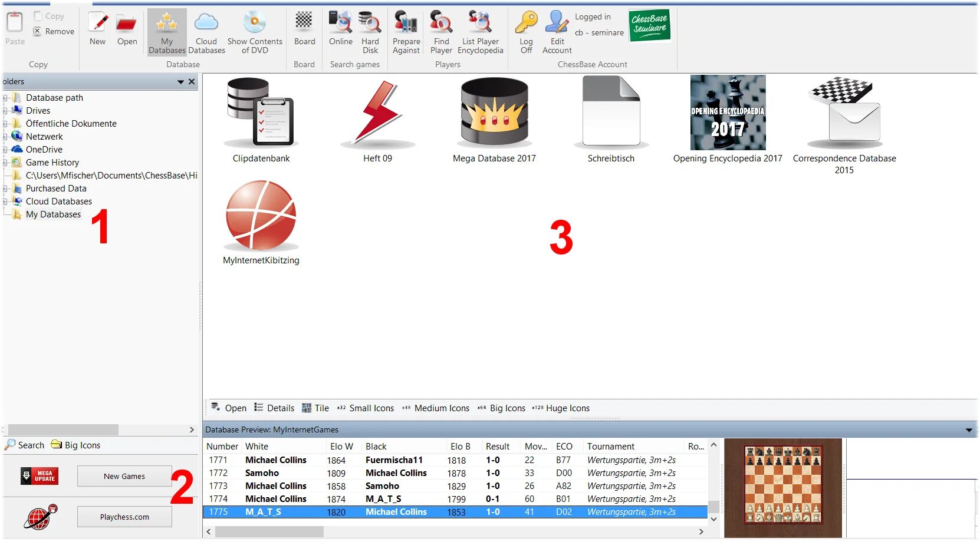Viewport: 980px width, 542px height.
Task: Expand the OneDrive tree node
Action: click(5, 150)
